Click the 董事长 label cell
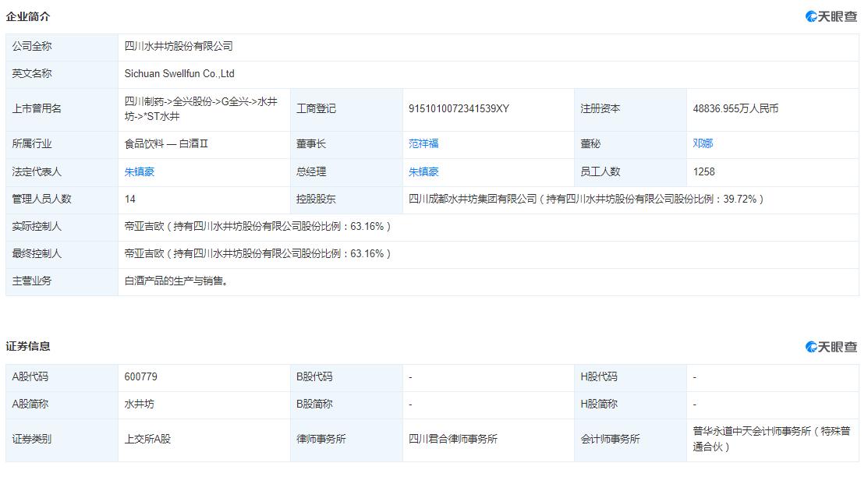The width and height of the screenshot is (868, 491). coord(346,144)
